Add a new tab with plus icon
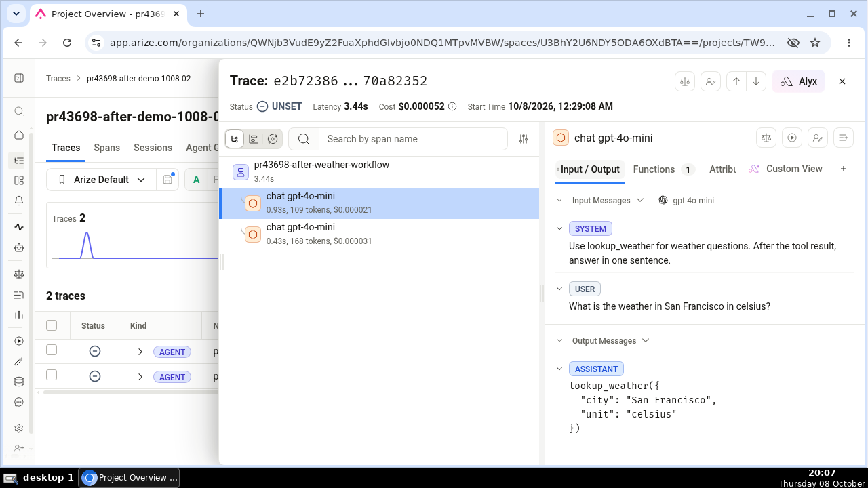The image size is (868, 488). click(x=844, y=169)
